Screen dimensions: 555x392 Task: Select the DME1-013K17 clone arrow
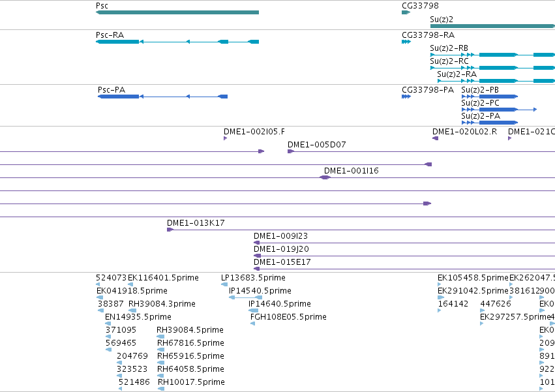point(170,230)
